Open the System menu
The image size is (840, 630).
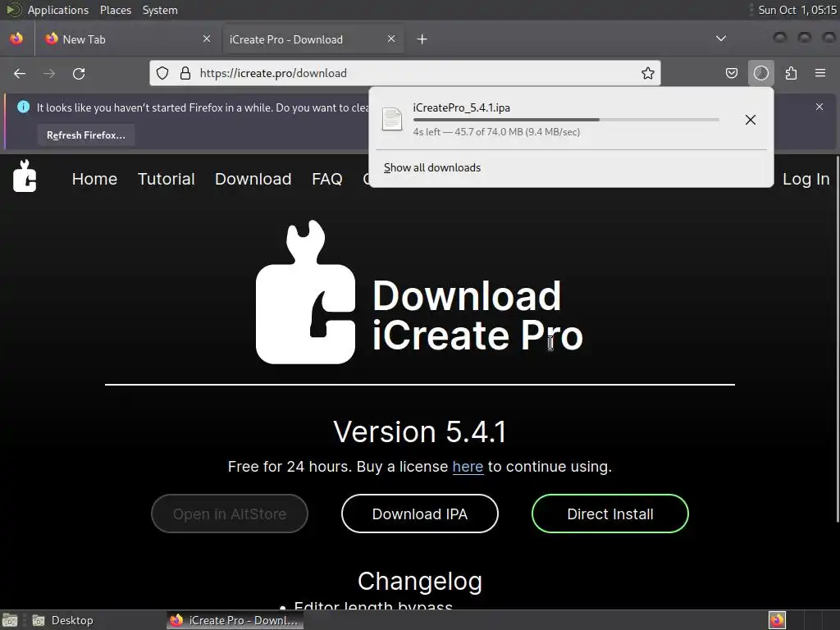coord(160,10)
